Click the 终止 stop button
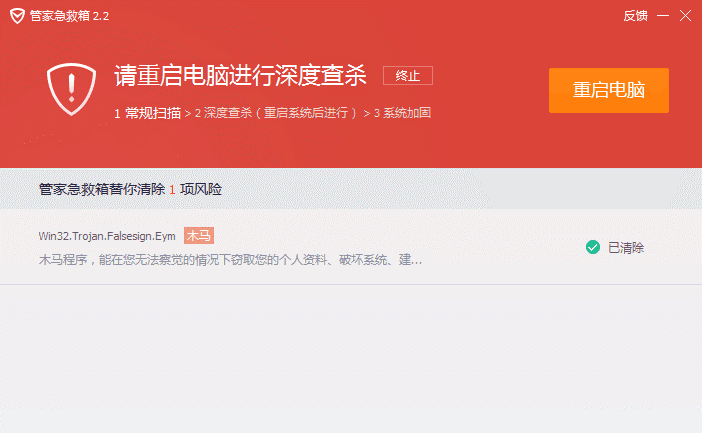This screenshot has width=702, height=433. [x=408, y=75]
